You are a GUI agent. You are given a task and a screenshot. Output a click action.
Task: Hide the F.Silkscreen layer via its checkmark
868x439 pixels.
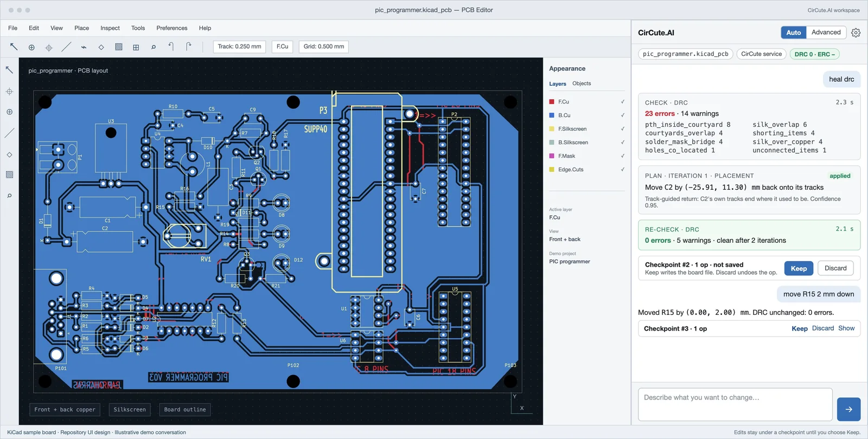coord(622,129)
